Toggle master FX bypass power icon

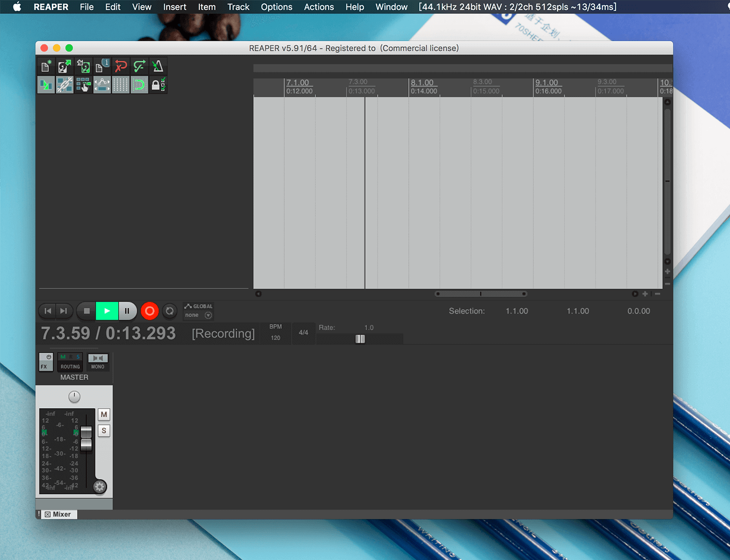(48, 357)
